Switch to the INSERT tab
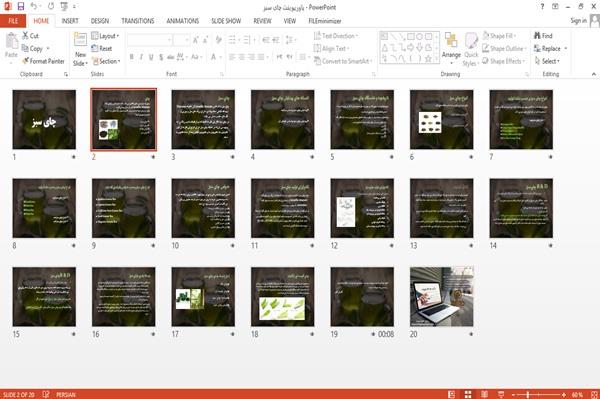 click(x=70, y=21)
